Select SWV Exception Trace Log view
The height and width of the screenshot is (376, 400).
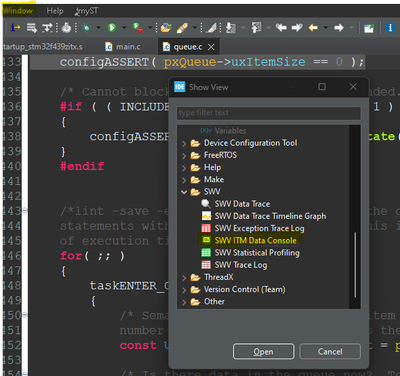[259, 228]
